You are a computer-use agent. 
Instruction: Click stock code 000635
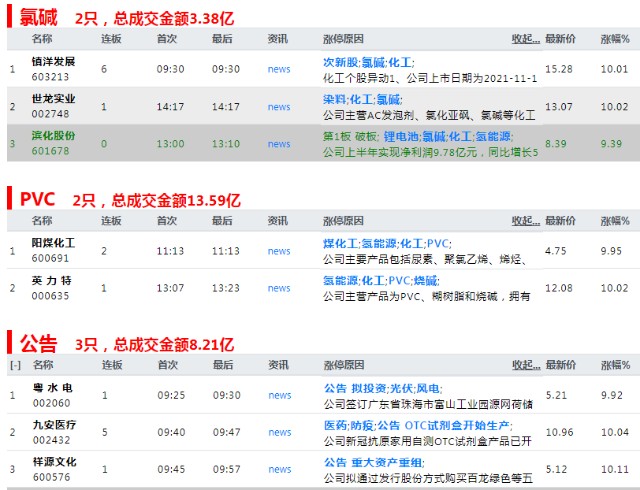click(50, 296)
